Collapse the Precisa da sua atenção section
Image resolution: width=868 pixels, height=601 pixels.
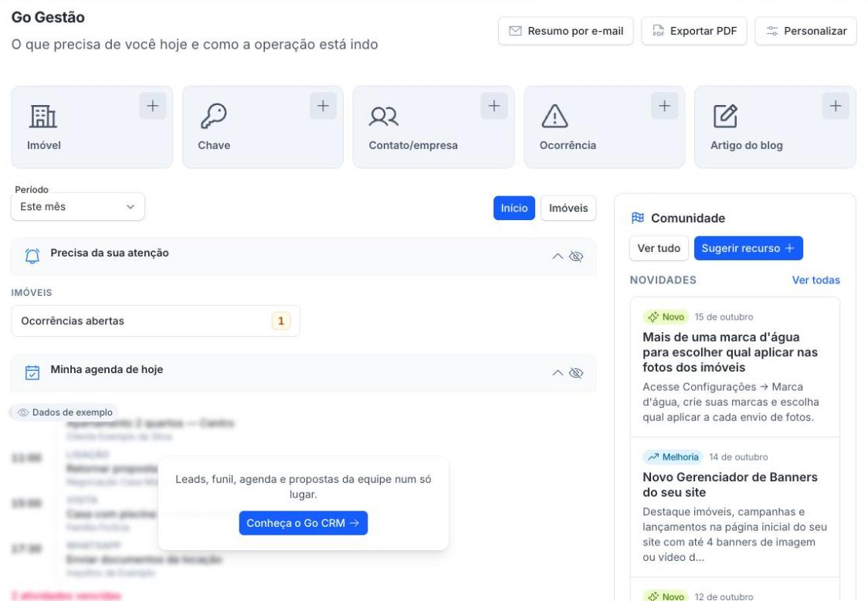[x=558, y=256]
